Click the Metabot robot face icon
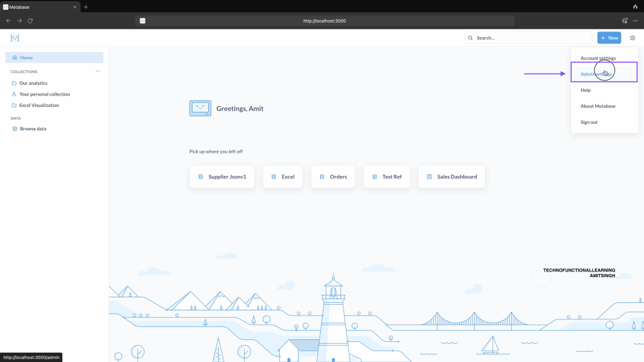The height and width of the screenshot is (362, 644). [200, 108]
